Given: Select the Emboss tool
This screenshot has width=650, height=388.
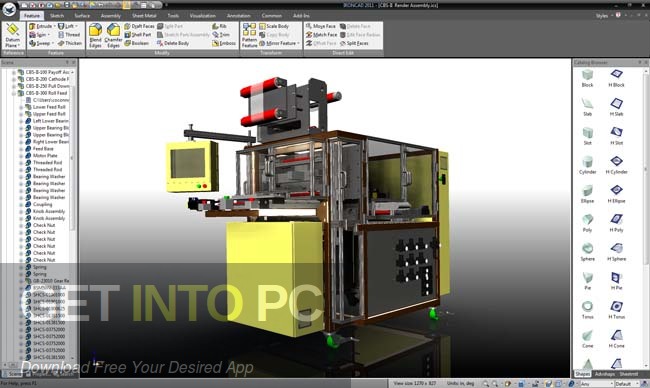Looking at the screenshot, I should coord(224,43).
